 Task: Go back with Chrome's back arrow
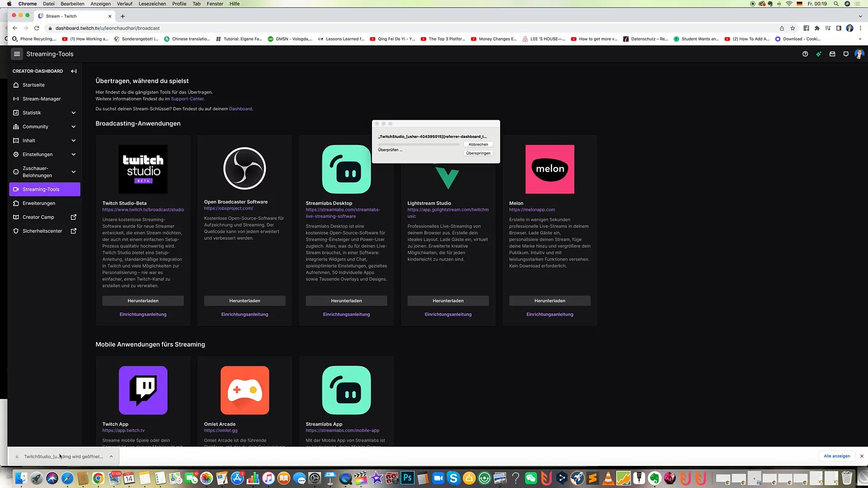point(15,28)
